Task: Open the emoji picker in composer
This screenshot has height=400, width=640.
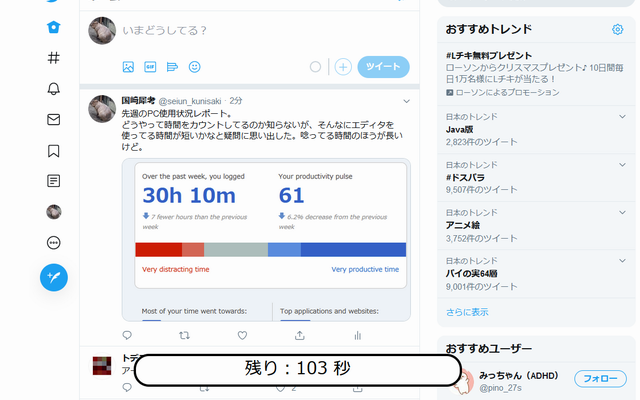Action: point(194,67)
